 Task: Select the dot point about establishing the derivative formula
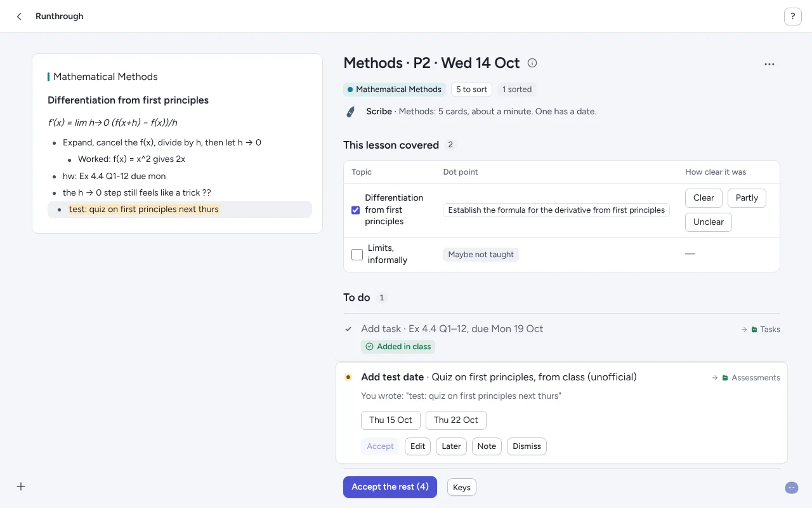pos(556,210)
